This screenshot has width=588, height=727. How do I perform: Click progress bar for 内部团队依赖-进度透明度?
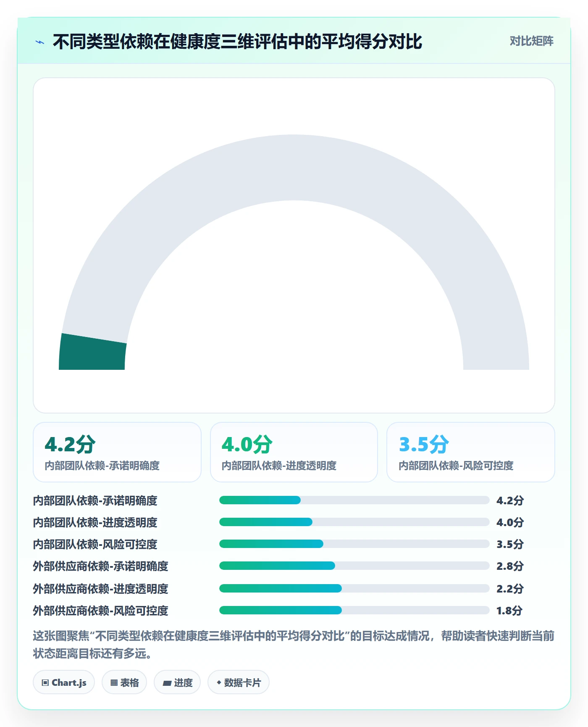354,522
